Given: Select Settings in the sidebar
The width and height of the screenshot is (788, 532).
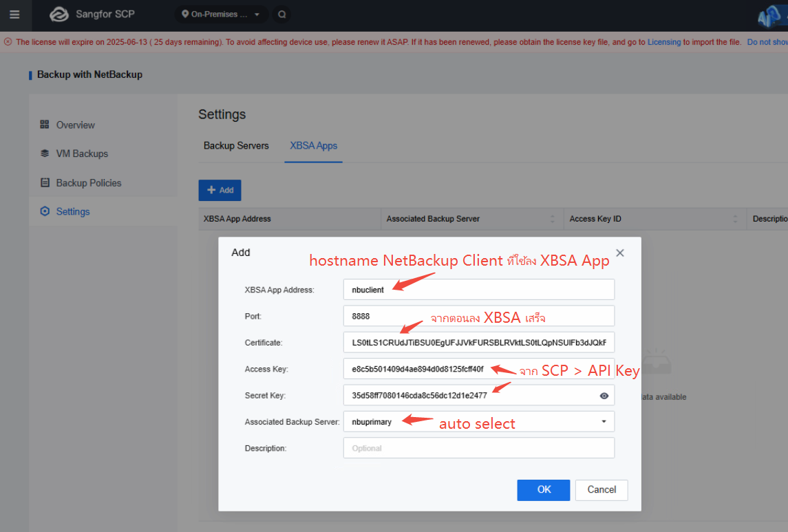Looking at the screenshot, I should tap(73, 211).
